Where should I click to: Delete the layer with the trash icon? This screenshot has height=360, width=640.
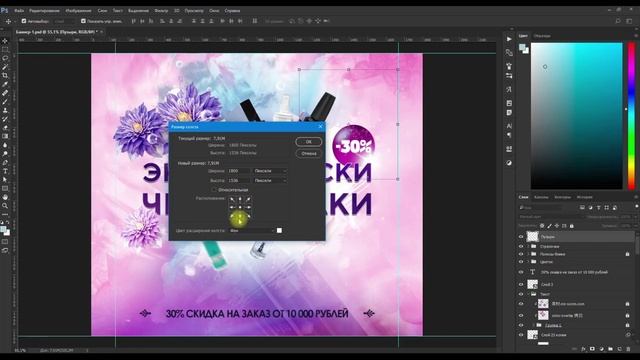click(x=629, y=349)
